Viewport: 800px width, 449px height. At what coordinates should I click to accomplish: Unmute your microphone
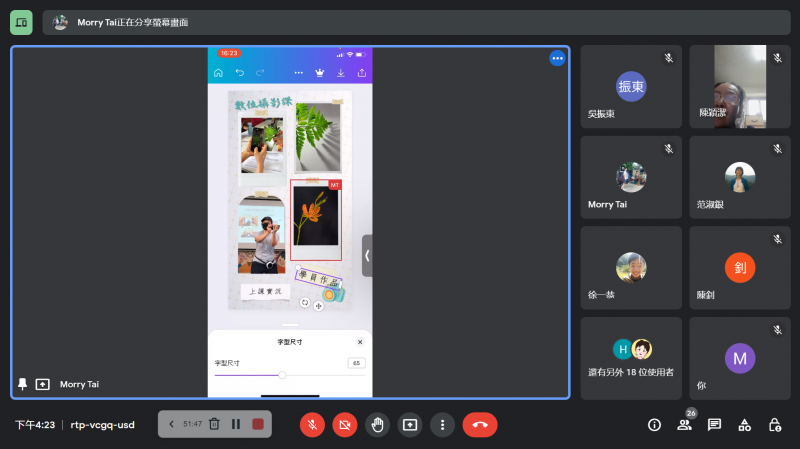[312, 425]
